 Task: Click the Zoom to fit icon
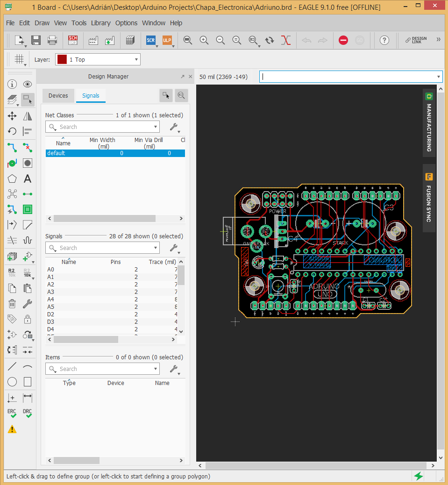pos(188,40)
